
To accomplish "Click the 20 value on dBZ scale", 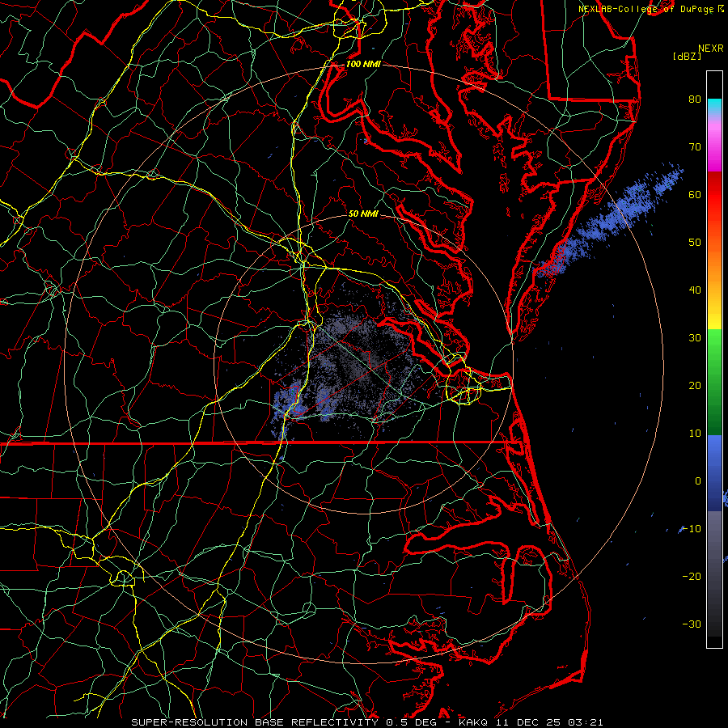I will [695, 386].
